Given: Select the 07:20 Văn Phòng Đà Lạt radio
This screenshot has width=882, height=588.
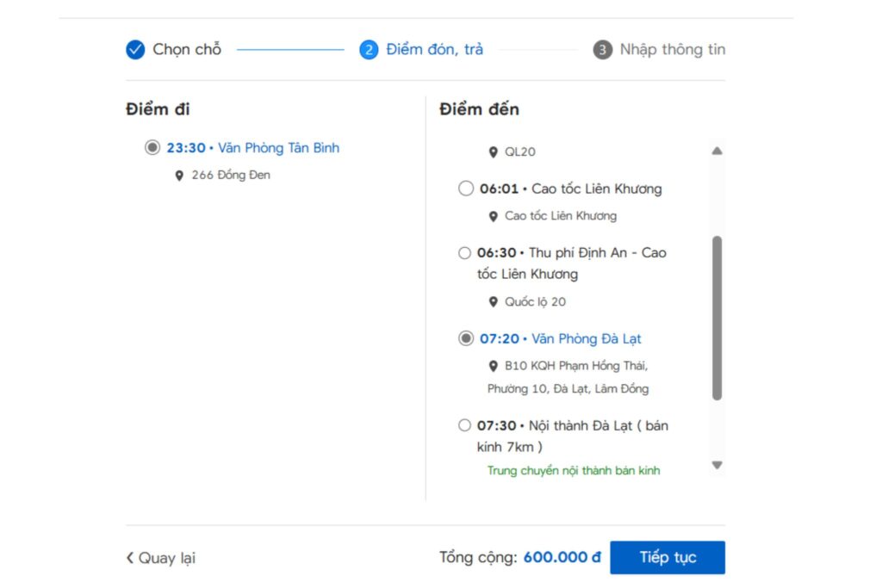Looking at the screenshot, I should pos(466,338).
